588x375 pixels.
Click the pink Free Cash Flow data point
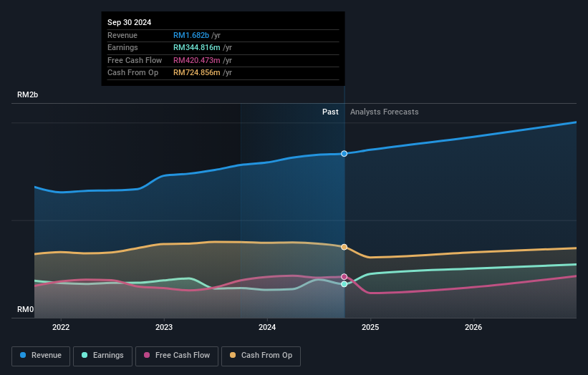[344, 277]
